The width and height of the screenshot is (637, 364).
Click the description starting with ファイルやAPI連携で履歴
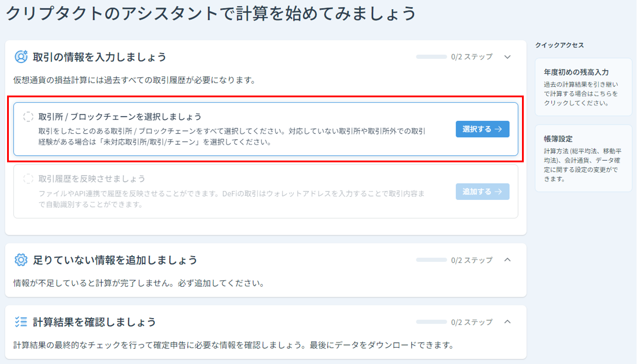[x=232, y=199]
